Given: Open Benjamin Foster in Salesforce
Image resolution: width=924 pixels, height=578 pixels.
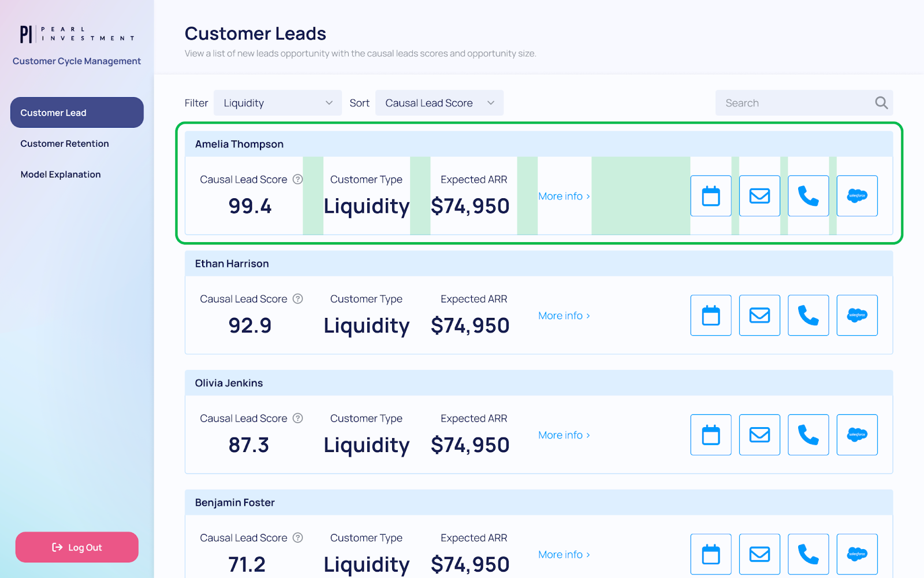Looking at the screenshot, I should pos(857,554).
